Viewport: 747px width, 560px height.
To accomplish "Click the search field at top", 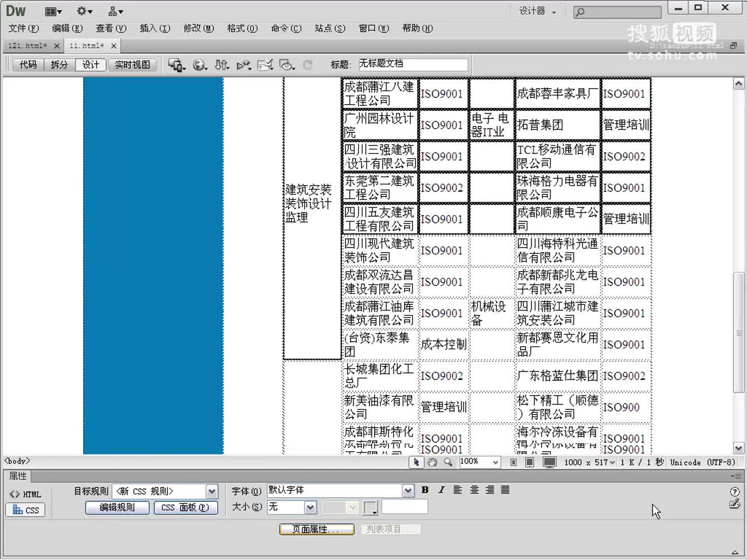I will click(617, 11).
